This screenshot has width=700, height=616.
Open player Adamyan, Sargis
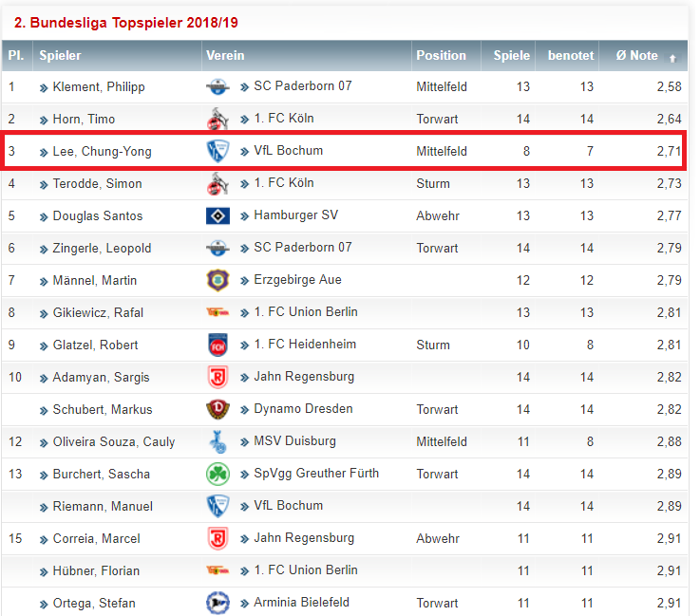tap(102, 378)
